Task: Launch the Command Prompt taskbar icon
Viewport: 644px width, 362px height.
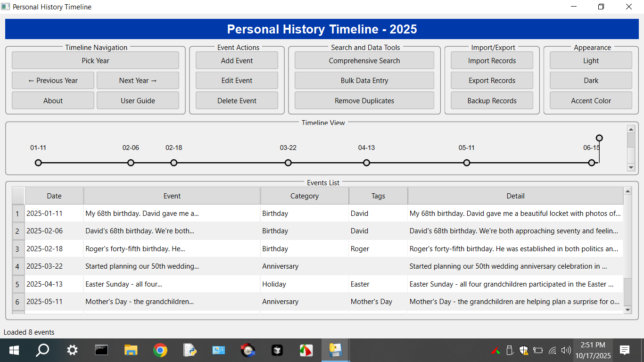Action: 101,350
